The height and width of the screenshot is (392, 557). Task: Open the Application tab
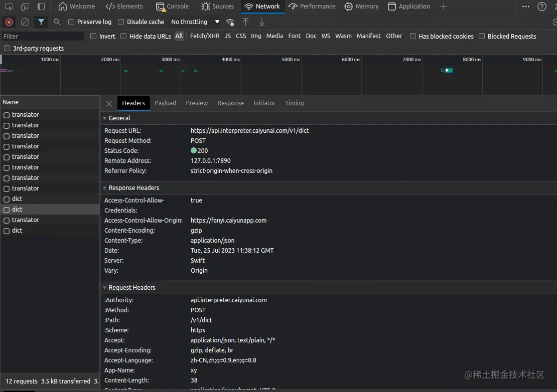[409, 7]
